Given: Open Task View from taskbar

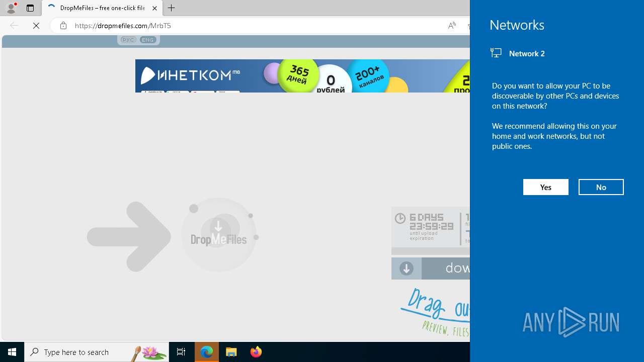Looking at the screenshot, I should coord(181,352).
